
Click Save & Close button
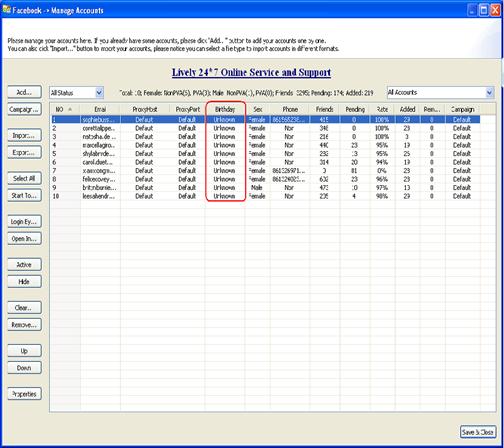[478, 432]
